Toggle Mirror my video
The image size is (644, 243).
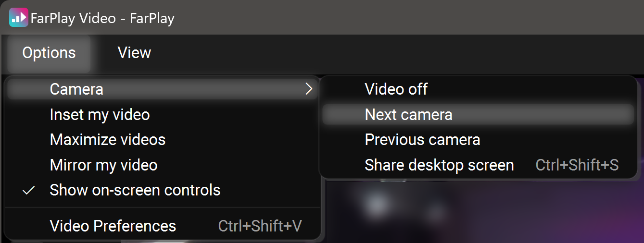(x=103, y=165)
